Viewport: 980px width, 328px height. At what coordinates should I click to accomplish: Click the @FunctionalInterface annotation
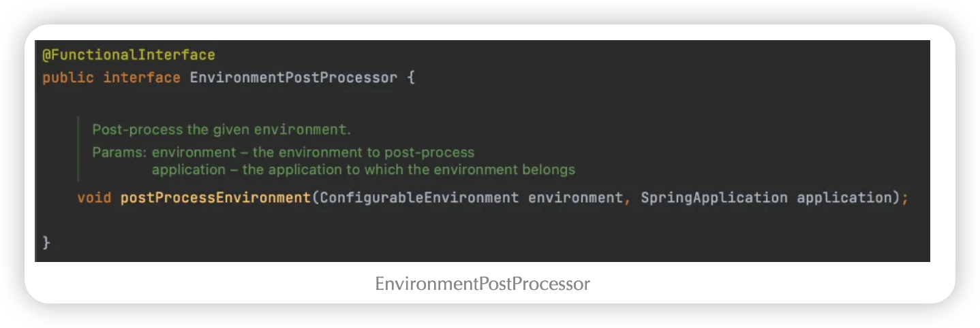point(129,55)
